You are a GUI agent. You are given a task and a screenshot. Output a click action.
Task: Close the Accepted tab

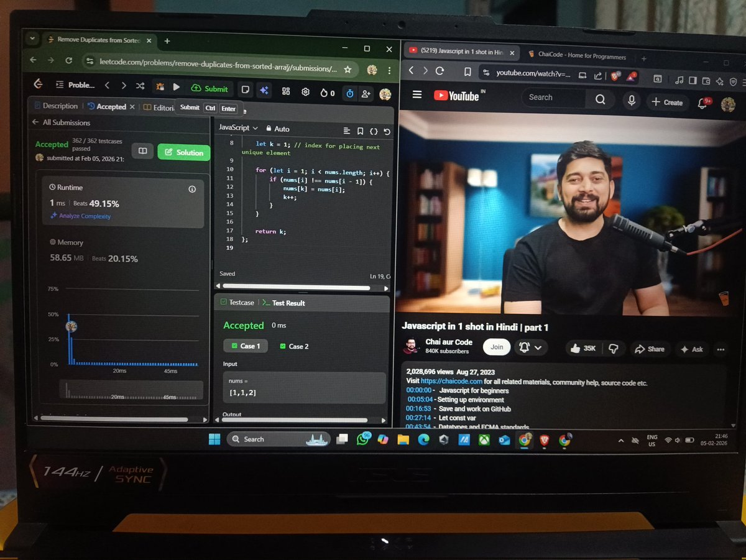click(x=132, y=107)
